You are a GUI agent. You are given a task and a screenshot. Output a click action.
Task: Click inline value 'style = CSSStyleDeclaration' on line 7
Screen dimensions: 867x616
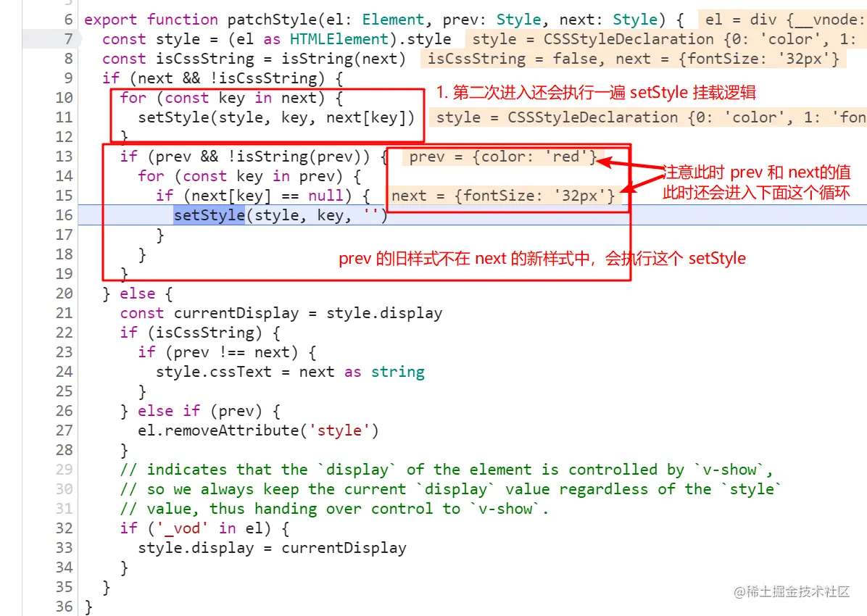pos(593,39)
